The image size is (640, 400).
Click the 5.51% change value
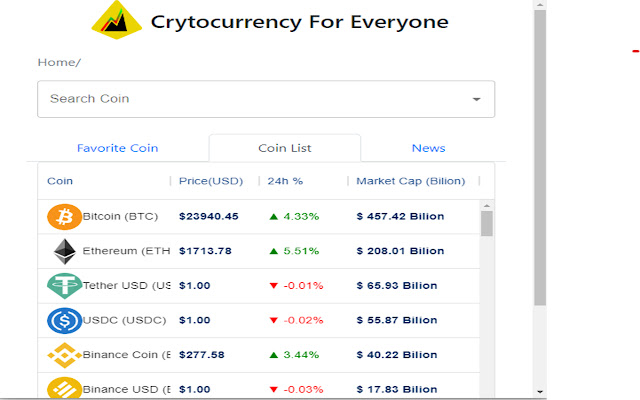pos(301,251)
